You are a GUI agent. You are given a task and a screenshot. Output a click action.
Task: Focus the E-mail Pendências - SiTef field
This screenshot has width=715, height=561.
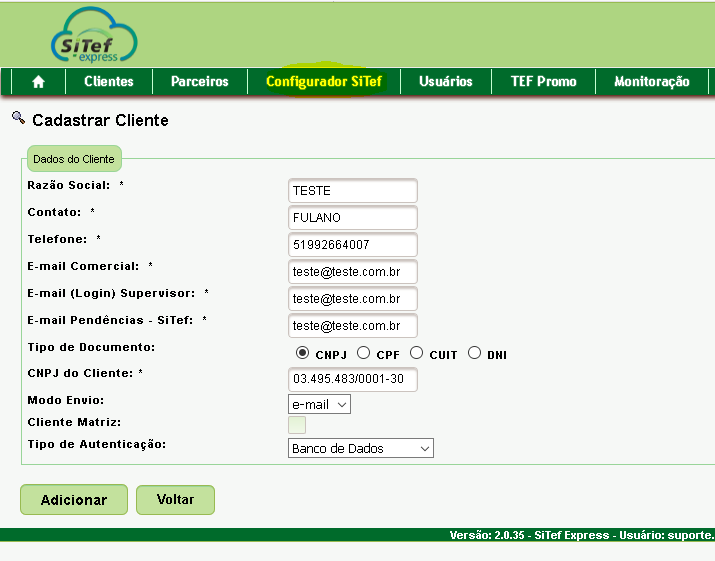(353, 326)
